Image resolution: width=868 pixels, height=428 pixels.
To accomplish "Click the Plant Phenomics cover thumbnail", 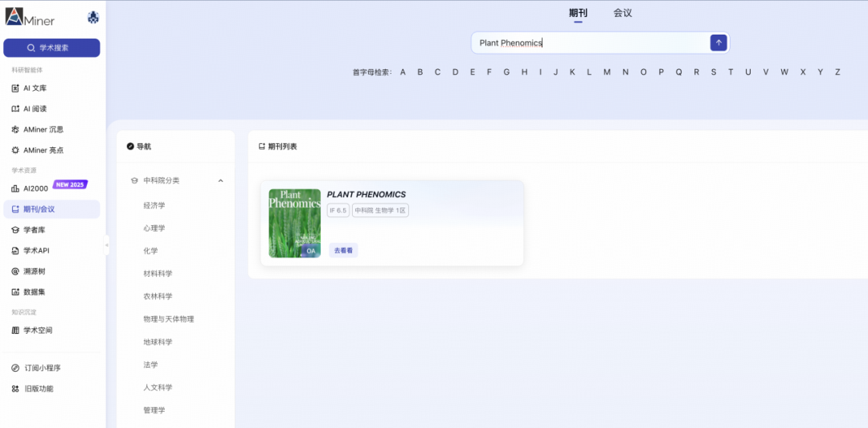I will [x=294, y=223].
